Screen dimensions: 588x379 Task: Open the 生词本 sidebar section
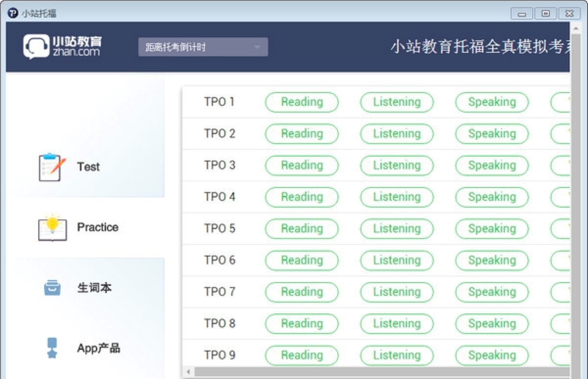coord(85,288)
